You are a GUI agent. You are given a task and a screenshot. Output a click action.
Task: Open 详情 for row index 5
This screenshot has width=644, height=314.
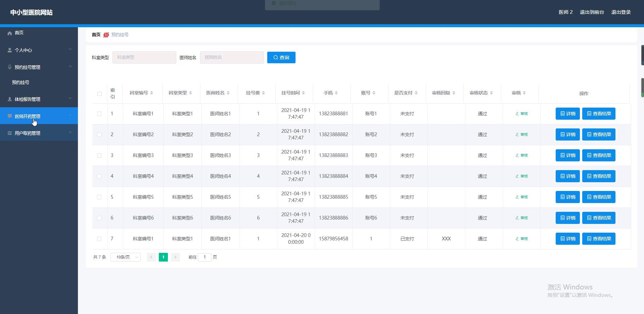click(567, 197)
